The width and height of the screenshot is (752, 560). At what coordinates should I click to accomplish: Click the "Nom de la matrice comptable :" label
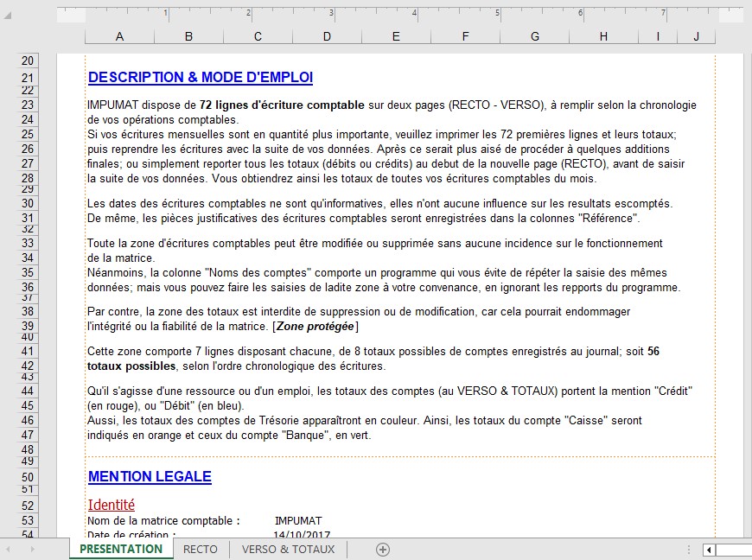point(163,521)
